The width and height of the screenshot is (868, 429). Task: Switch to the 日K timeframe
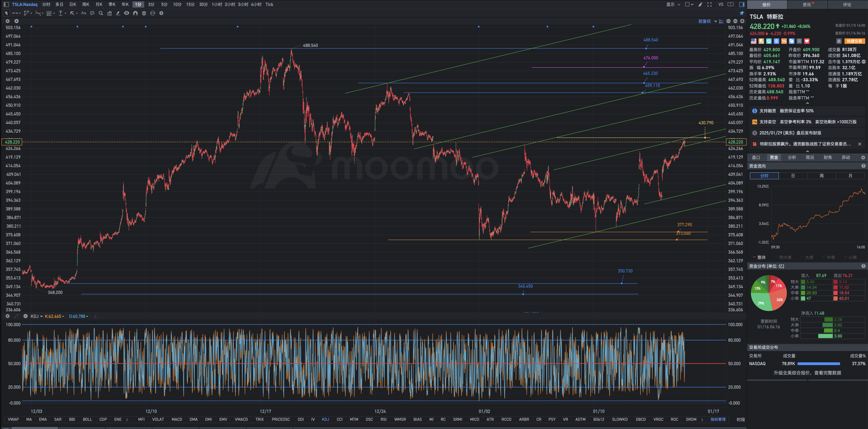click(x=73, y=4)
